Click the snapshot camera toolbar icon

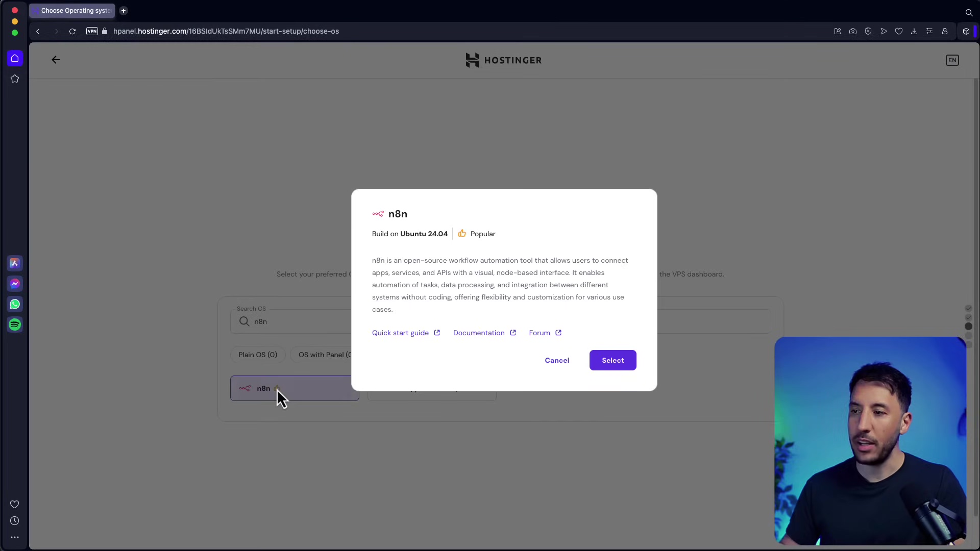click(x=853, y=31)
